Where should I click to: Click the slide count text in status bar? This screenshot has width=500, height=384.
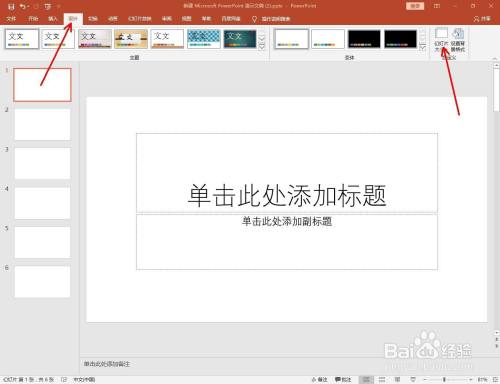click(x=28, y=380)
